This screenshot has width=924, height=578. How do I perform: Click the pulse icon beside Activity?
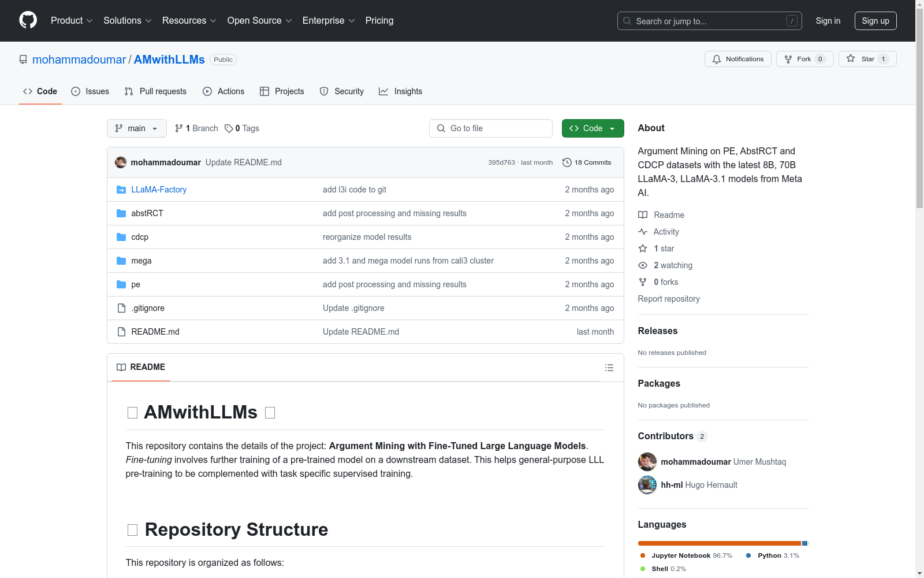[643, 232]
